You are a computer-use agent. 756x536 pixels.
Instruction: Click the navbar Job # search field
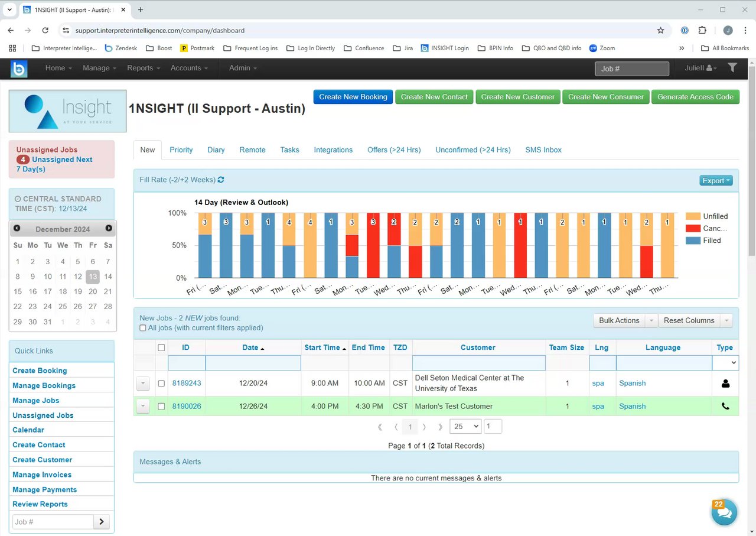632,69
